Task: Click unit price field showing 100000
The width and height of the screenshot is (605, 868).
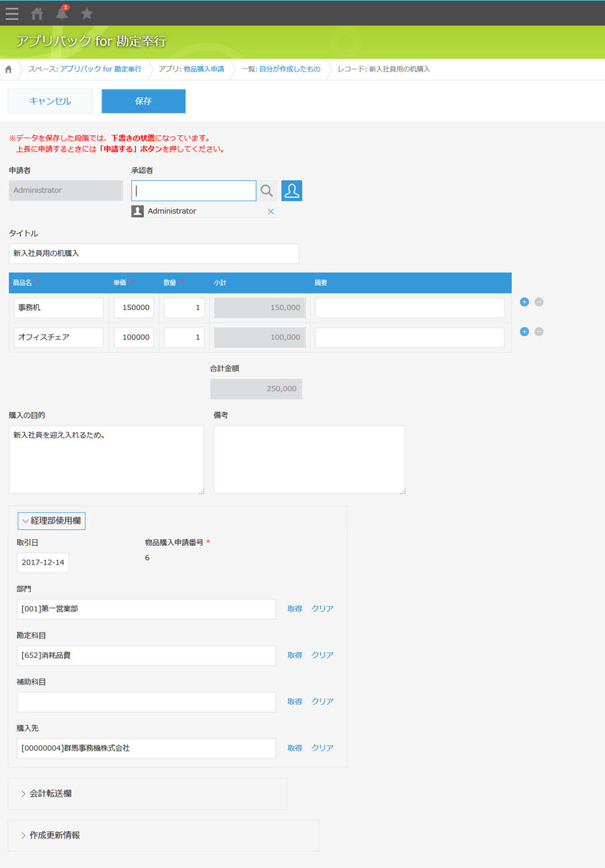Action: tap(134, 337)
